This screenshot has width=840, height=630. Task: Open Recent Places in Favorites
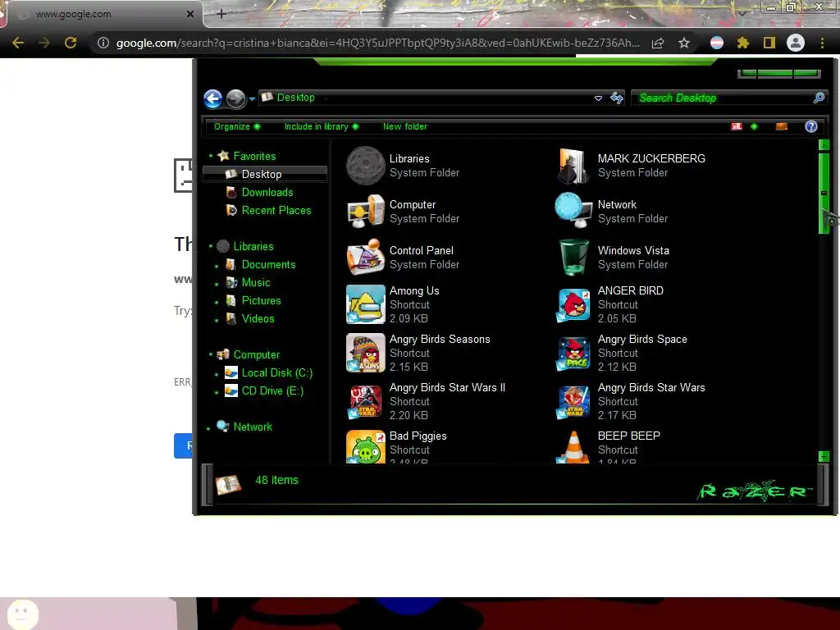coord(276,211)
